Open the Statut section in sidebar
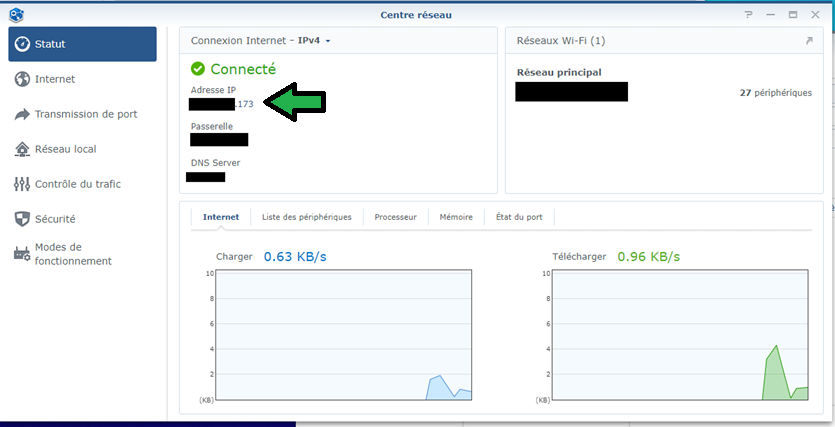This screenshot has width=835, height=427. tap(83, 44)
